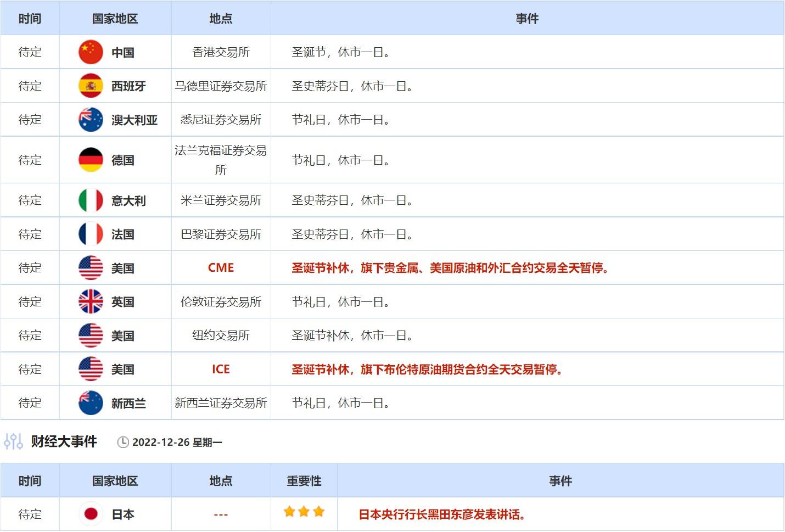Select the 伦敦证券交易所 location cell

221,301
